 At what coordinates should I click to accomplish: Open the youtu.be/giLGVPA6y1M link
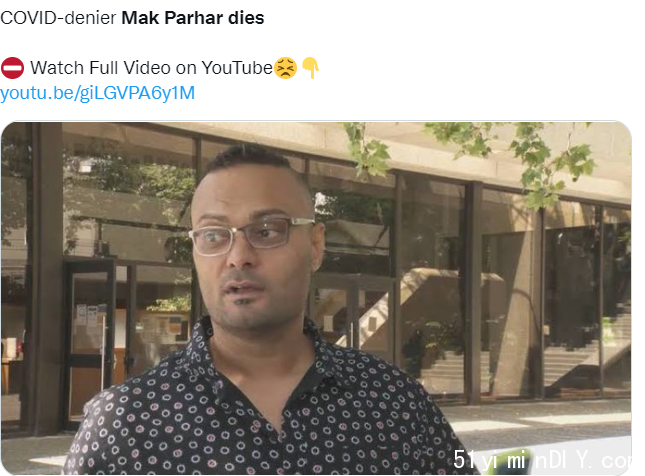click(x=97, y=93)
